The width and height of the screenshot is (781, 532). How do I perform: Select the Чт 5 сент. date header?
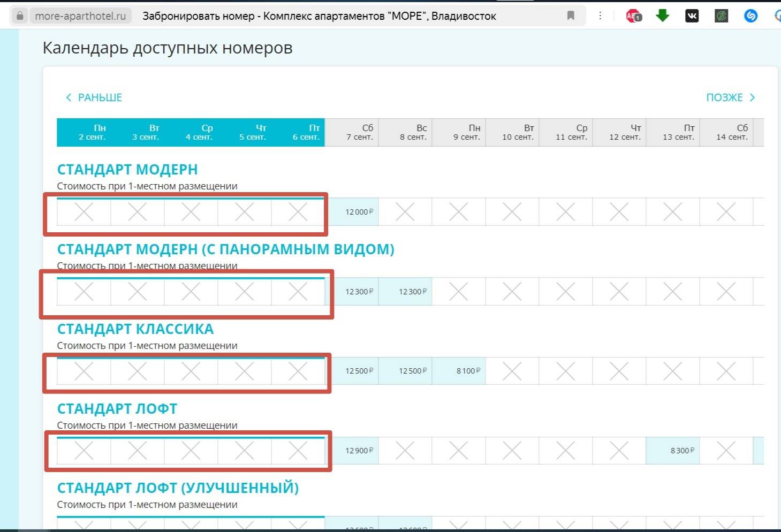[245, 132]
